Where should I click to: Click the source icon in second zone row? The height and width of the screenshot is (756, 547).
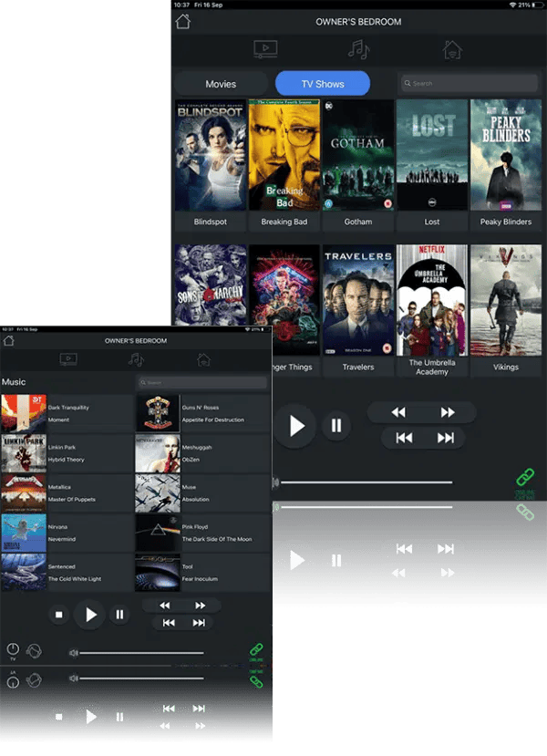(34, 681)
